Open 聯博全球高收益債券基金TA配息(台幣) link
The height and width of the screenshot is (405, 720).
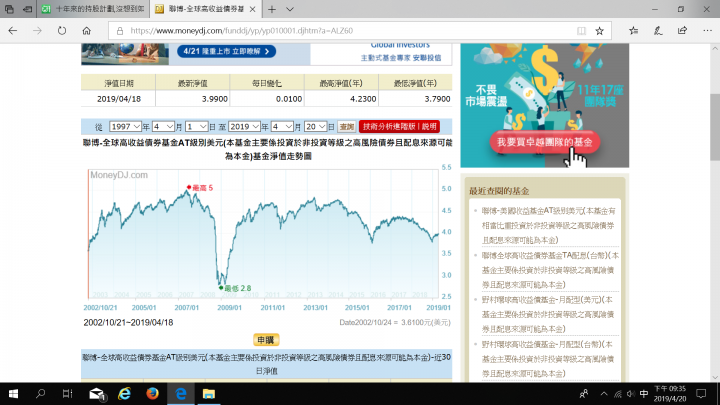[550, 270]
